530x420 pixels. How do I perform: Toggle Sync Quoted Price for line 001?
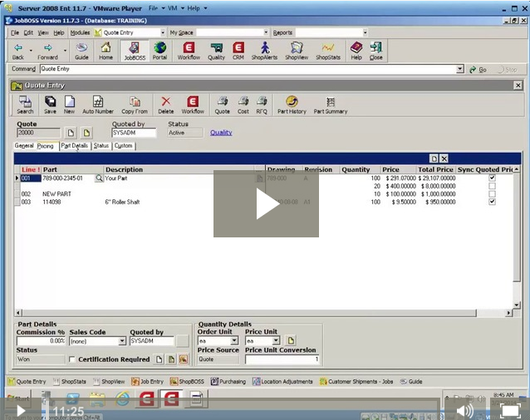pyautogui.click(x=492, y=178)
